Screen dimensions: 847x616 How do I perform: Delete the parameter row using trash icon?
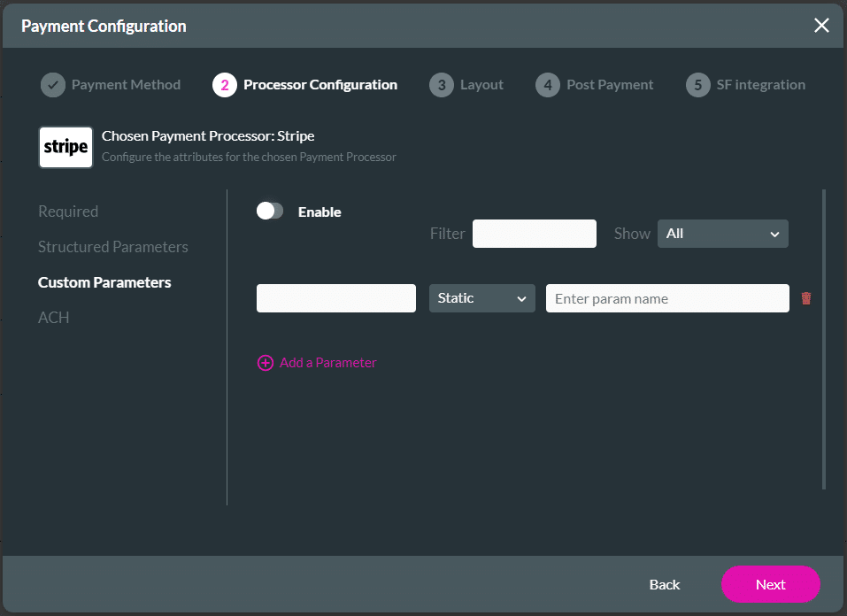point(806,298)
